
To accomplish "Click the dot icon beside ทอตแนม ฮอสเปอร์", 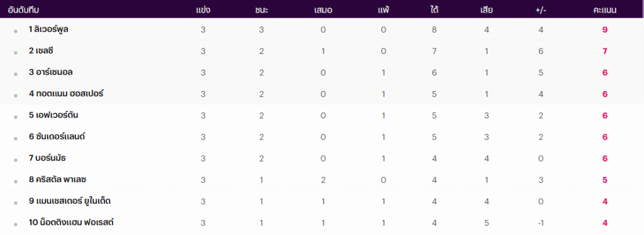I will pos(16,96).
